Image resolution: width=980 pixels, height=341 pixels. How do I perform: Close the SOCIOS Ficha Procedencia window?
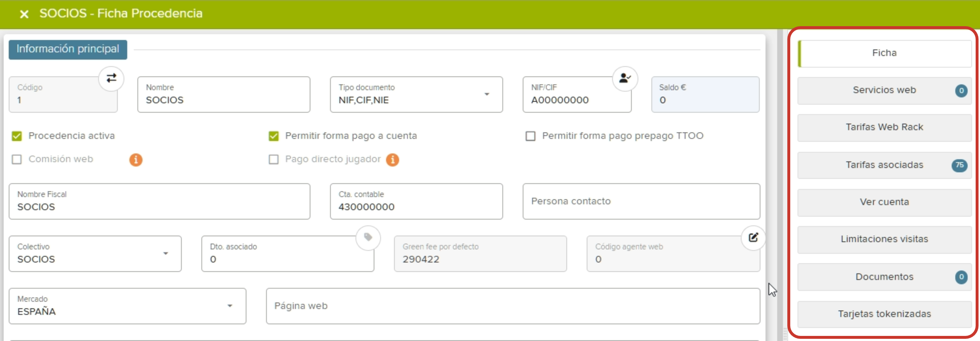coord(24,14)
